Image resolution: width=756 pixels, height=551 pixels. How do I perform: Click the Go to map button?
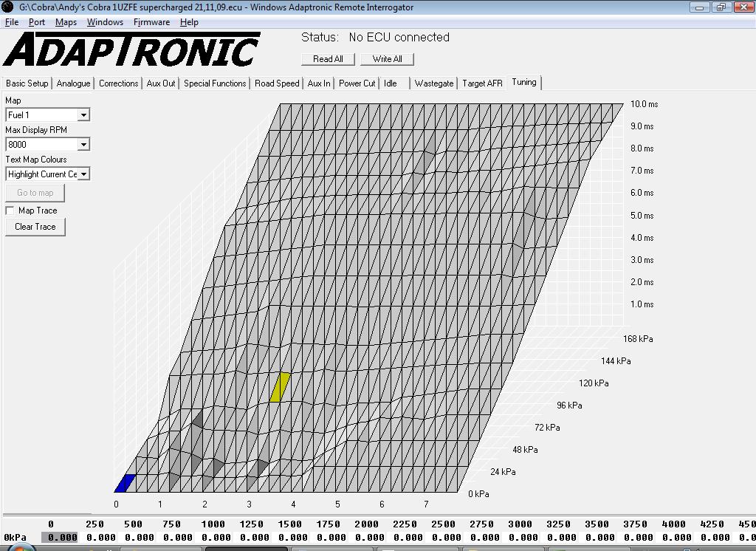pos(35,193)
